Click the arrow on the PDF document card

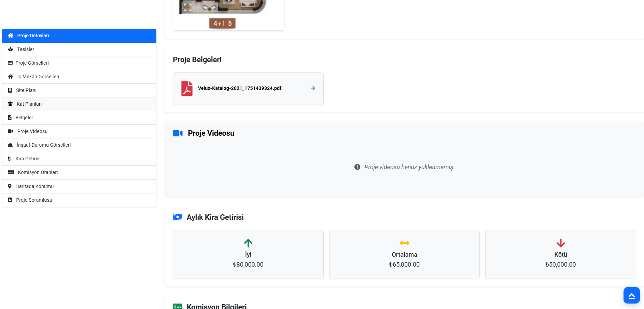(313, 88)
